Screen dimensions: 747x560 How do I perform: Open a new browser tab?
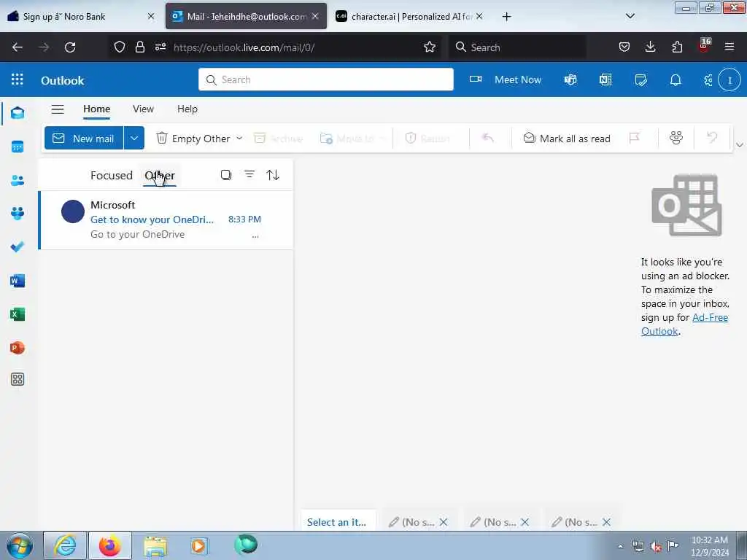[506, 17]
